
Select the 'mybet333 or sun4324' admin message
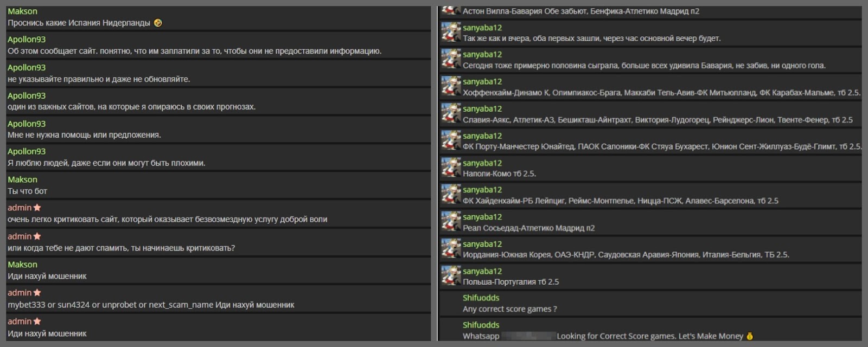coord(218,298)
